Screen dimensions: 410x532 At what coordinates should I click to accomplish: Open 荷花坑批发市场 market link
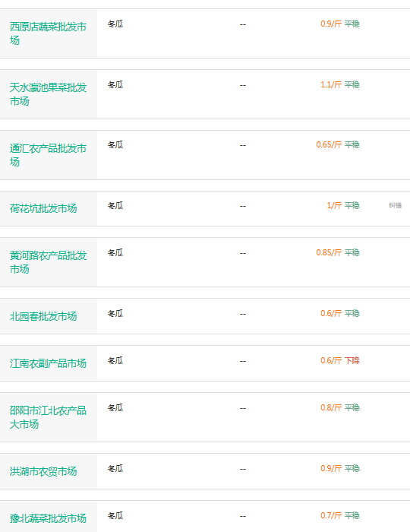click(43, 208)
